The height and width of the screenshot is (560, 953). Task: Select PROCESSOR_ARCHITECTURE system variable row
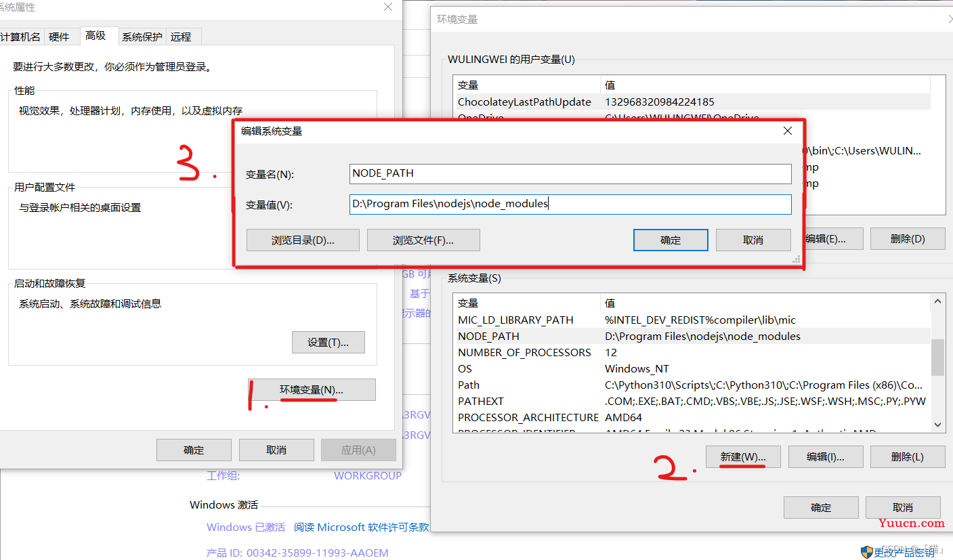click(x=692, y=417)
